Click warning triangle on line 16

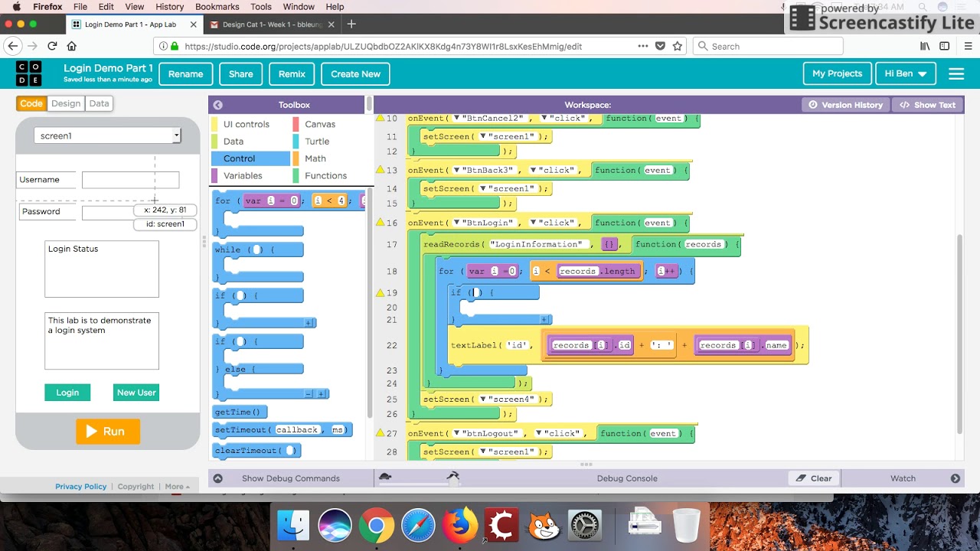point(380,222)
